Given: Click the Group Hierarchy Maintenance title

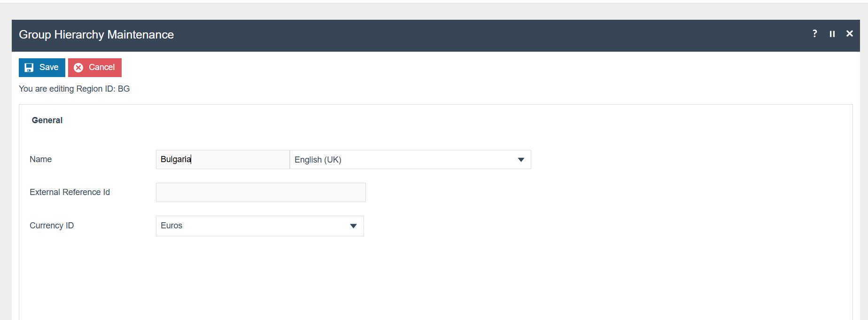Looking at the screenshot, I should pyautogui.click(x=96, y=35).
